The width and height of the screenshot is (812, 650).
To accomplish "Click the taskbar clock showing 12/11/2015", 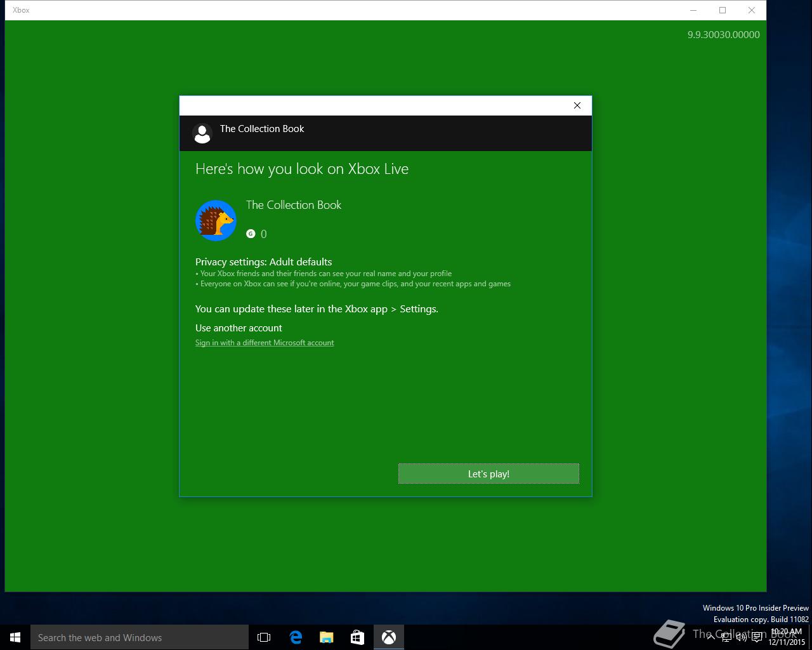I will tap(787, 637).
